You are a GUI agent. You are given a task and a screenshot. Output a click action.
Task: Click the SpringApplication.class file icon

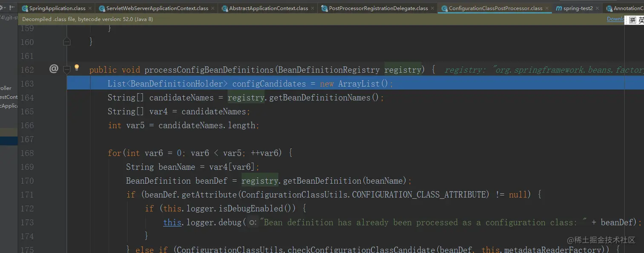(25, 8)
